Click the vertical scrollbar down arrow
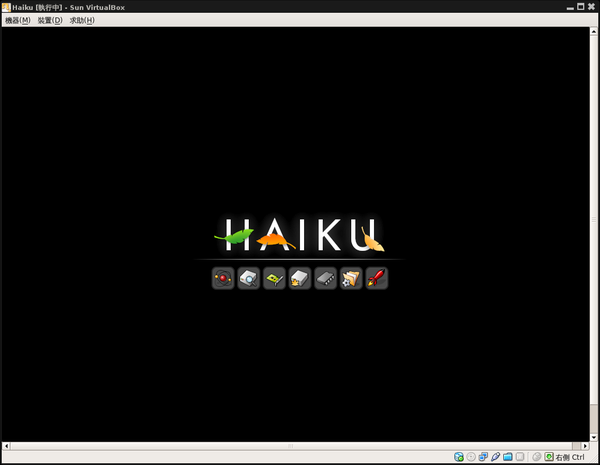Image resolution: width=600 pixels, height=465 pixels. 593,437
